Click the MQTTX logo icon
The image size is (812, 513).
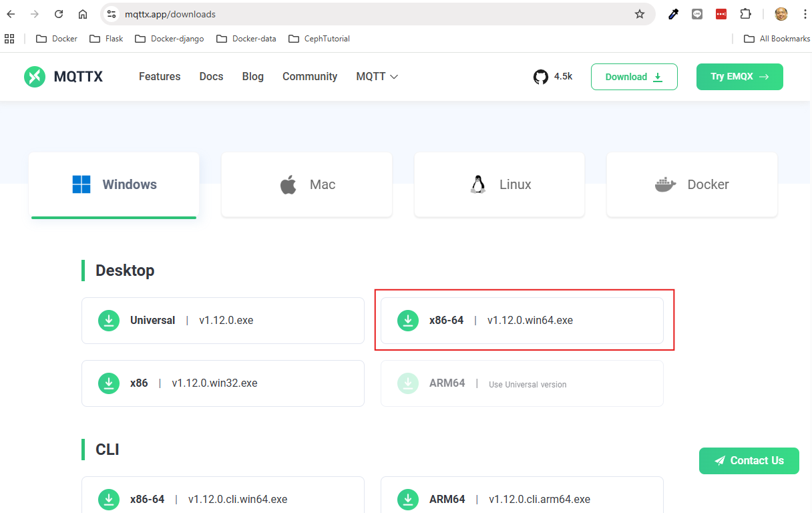[x=35, y=77]
